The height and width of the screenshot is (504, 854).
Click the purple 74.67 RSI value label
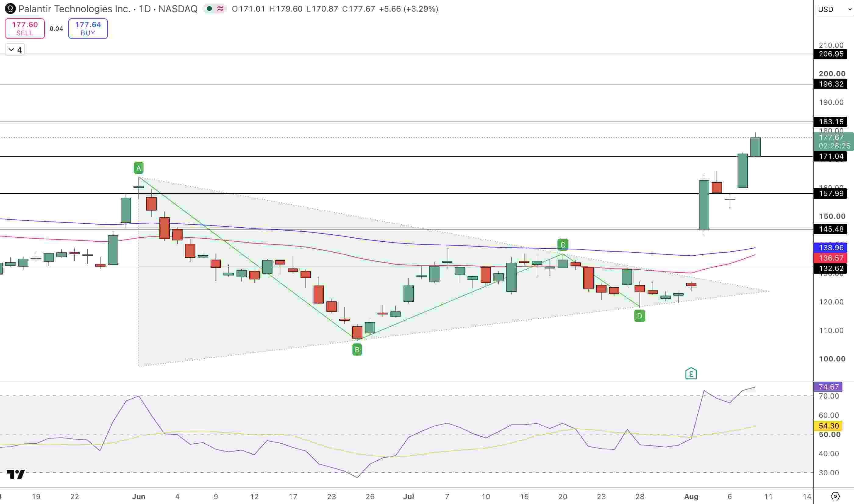tap(828, 387)
